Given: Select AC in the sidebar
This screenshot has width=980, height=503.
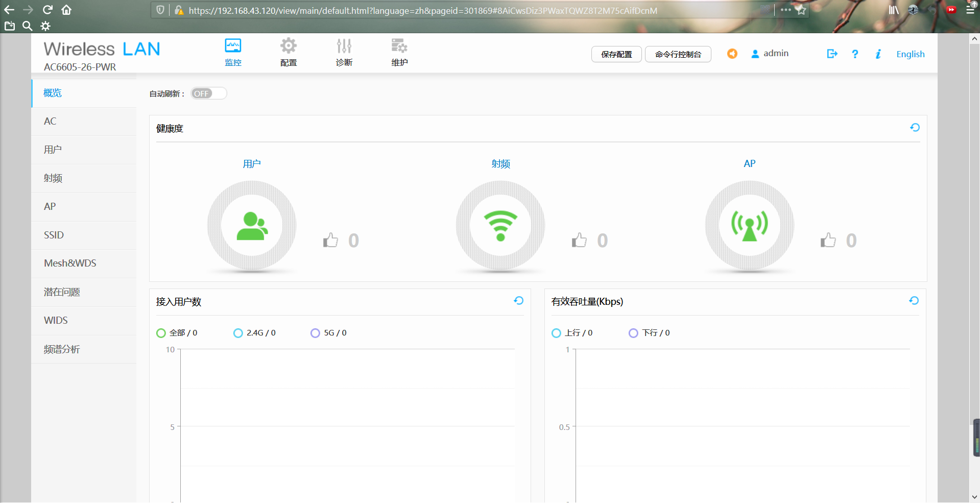Looking at the screenshot, I should pos(84,122).
